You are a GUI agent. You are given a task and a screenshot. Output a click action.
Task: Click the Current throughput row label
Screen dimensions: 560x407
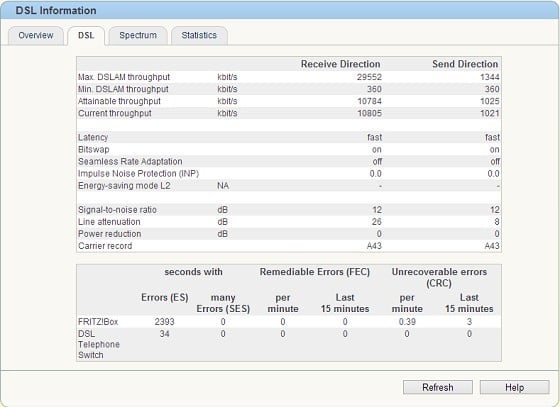(115, 113)
